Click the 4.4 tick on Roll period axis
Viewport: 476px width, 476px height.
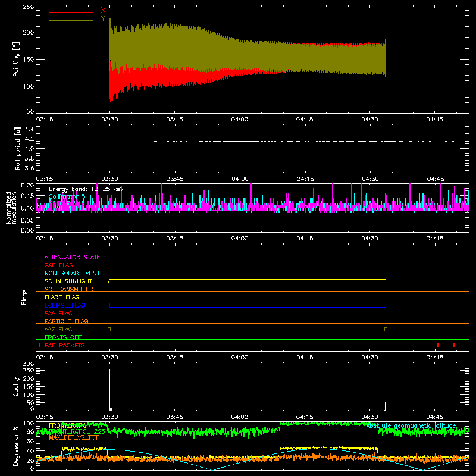coord(29,129)
